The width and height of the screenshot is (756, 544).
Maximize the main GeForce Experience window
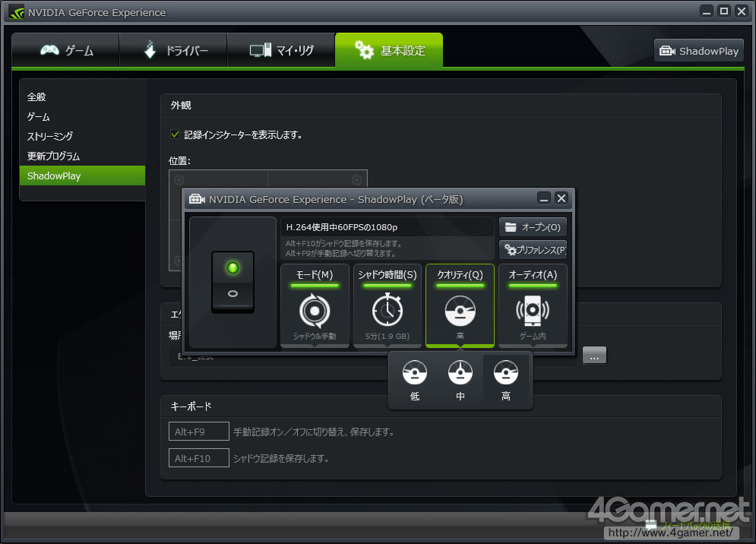pyautogui.click(x=723, y=11)
